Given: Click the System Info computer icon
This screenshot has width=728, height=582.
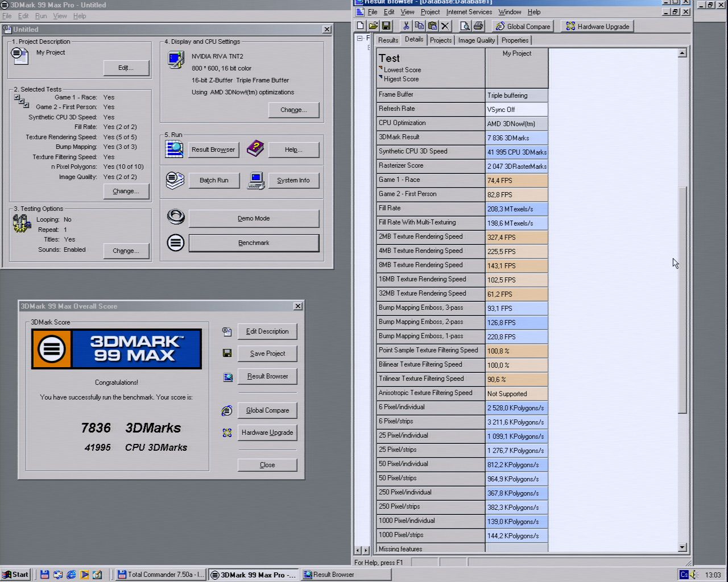Looking at the screenshot, I should click(256, 180).
